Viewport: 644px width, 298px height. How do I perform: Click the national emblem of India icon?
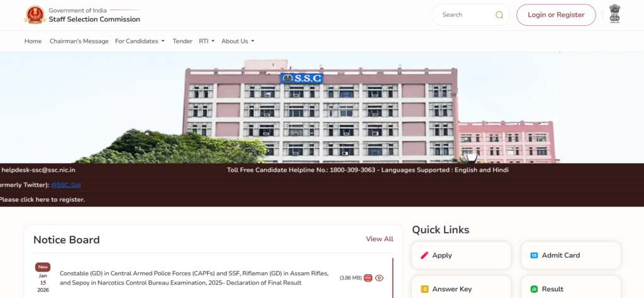tap(614, 14)
